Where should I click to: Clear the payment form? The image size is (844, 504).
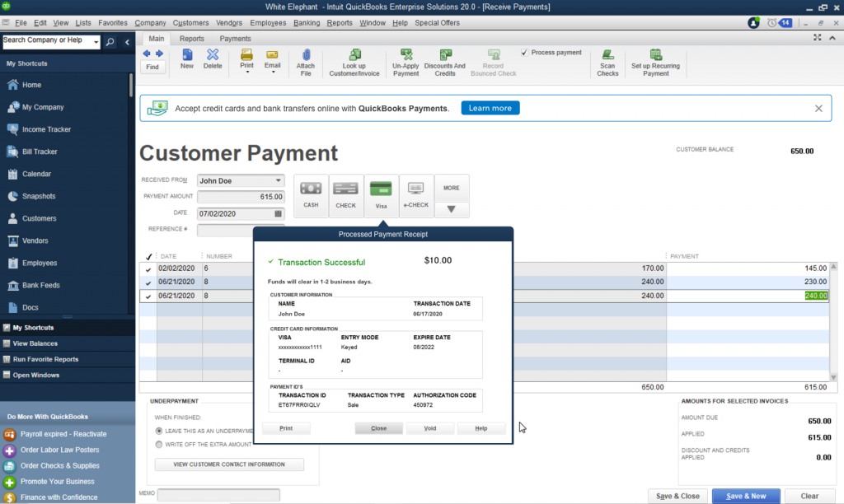(809, 496)
